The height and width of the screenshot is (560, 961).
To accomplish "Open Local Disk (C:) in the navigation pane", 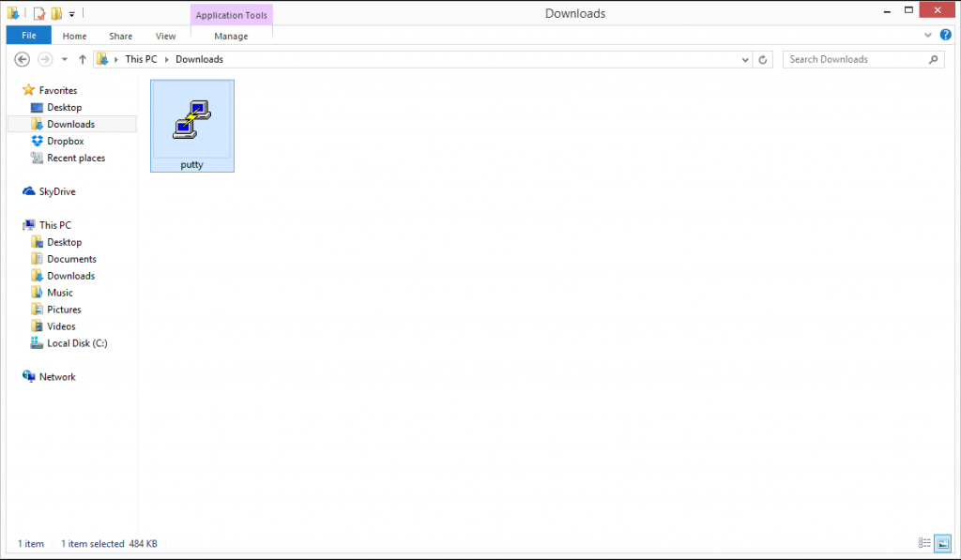I will [69, 343].
